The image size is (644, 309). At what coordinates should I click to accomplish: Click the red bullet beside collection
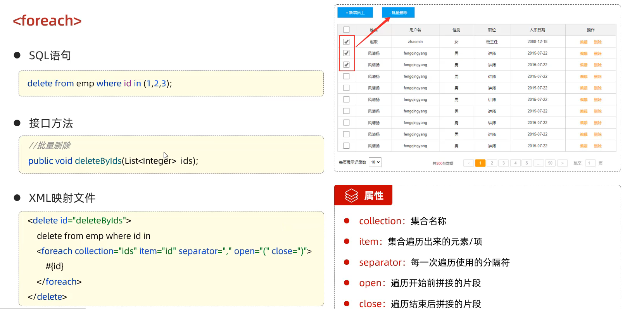[347, 221]
